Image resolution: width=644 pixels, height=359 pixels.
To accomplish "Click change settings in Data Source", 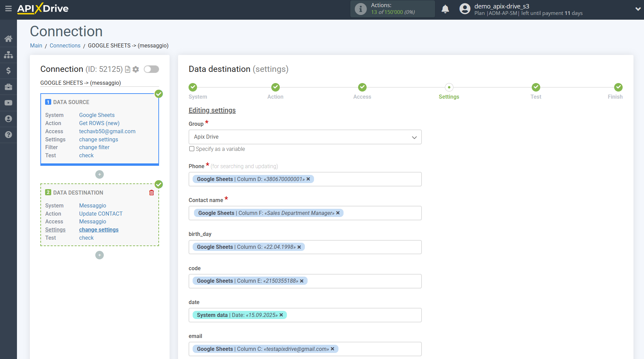I will point(98,139).
